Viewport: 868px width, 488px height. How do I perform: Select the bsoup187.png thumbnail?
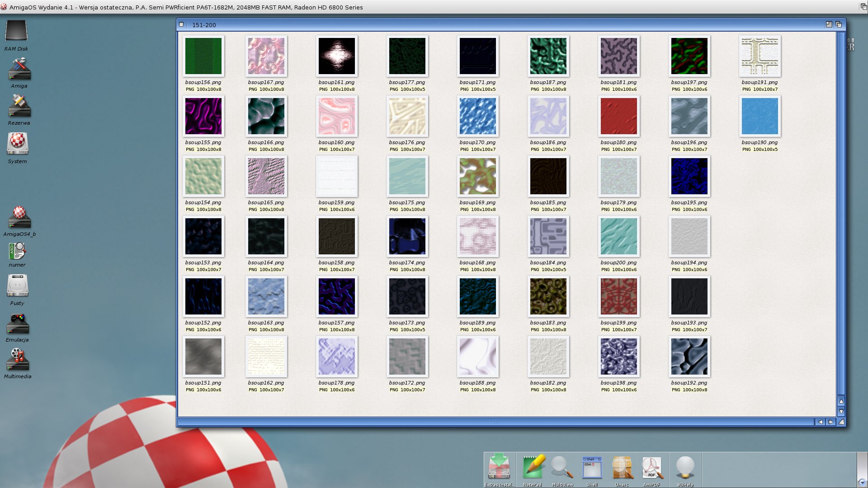tap(548, 56)
